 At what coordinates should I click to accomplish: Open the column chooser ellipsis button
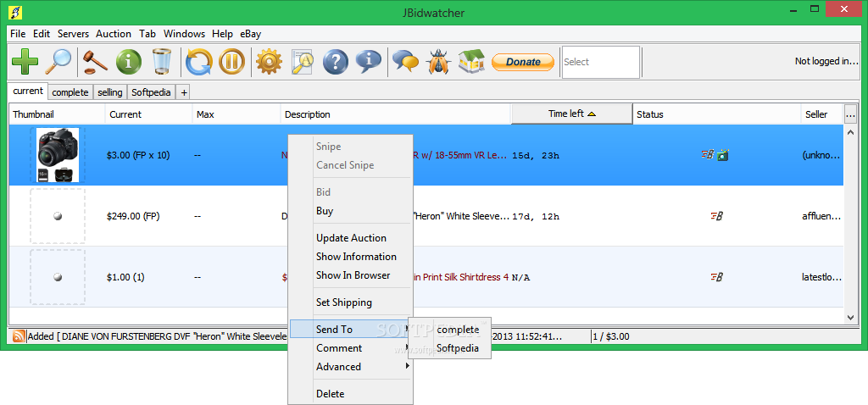(x=850, y=114)
